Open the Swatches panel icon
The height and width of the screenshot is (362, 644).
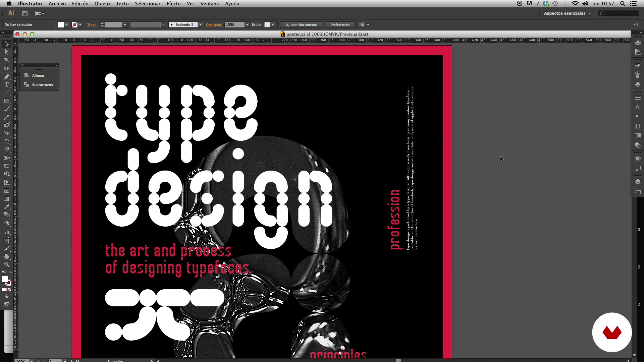[638, 66]
